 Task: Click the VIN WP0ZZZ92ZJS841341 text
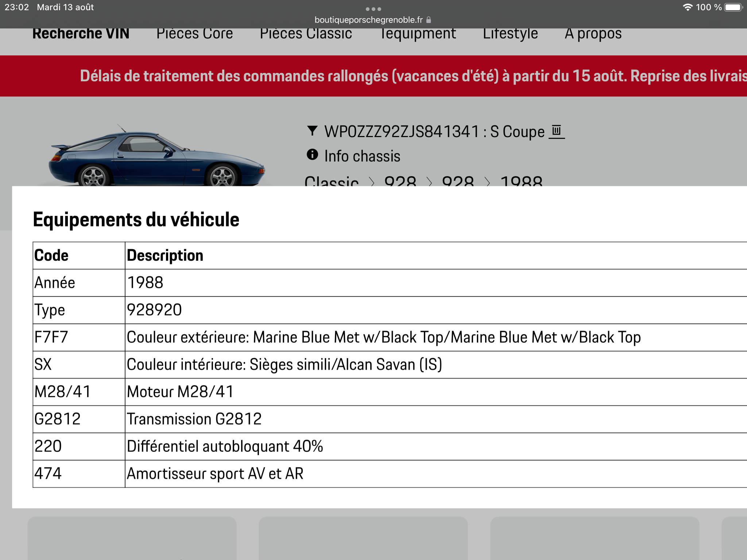[402, 132]
